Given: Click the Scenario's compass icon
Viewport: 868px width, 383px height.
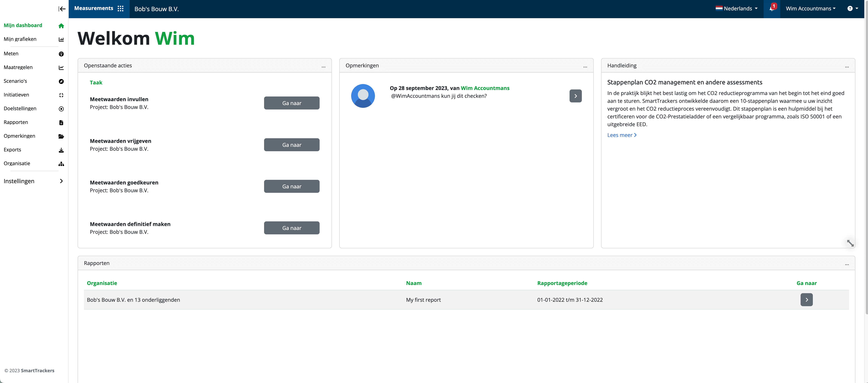Looking at the screenshot, I should [61, 81].
